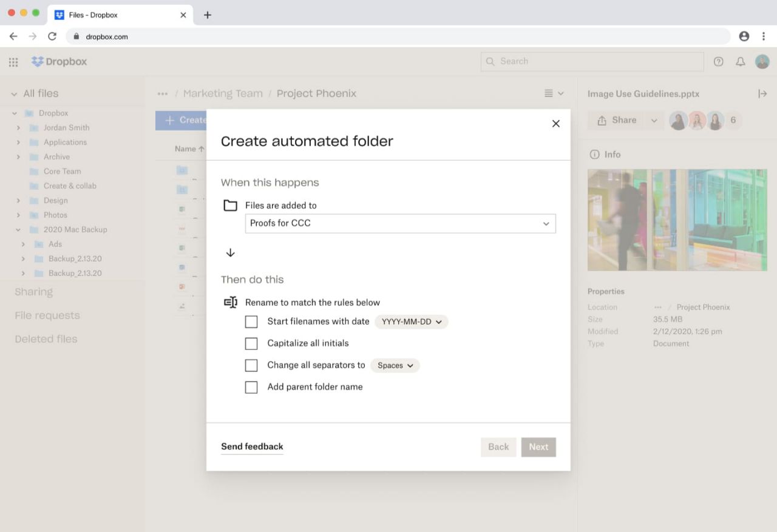Image resolution: width=777 pixels, height=532 pixels.
Task: Click the Dropbox logo icon
Action: pyautogui.click(x=38, y=61)
